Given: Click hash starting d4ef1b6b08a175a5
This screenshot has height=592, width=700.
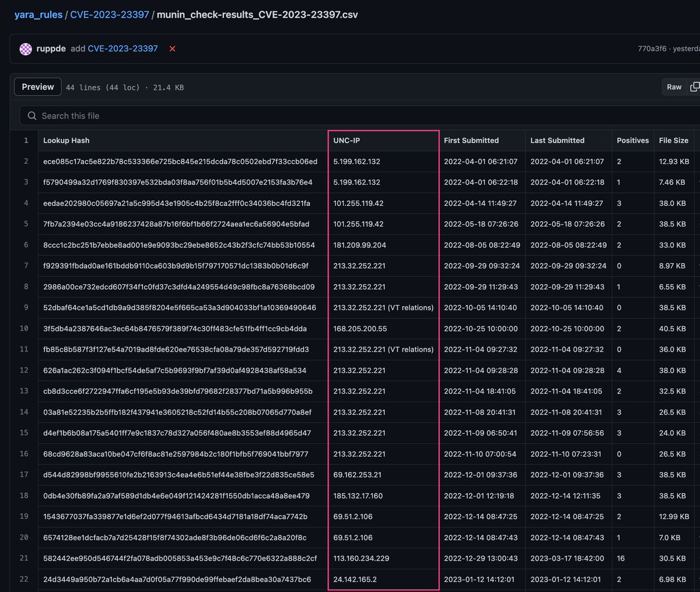Looking at the screenshot, I should pyautogui.click(x=177, y=433).
